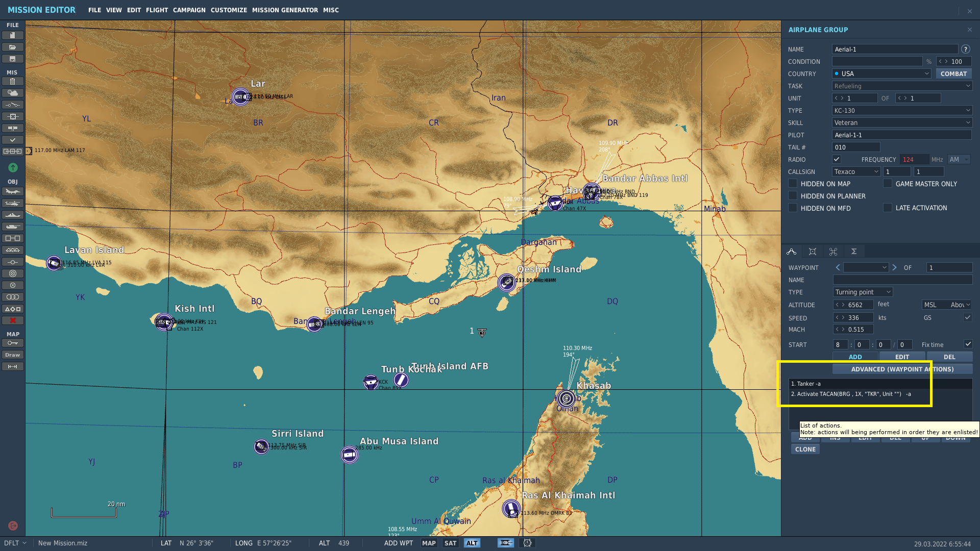
Task: Switch to the summary sigma tab
Action: 853,252
